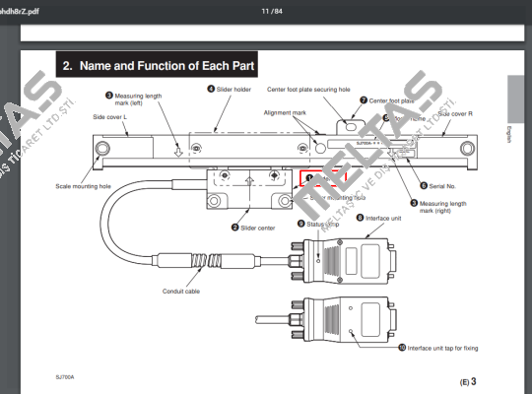Image resolution: width=532 pixels, height=394 pixels.
Task: Click the Alignment mark label
Action: [285, 112]
